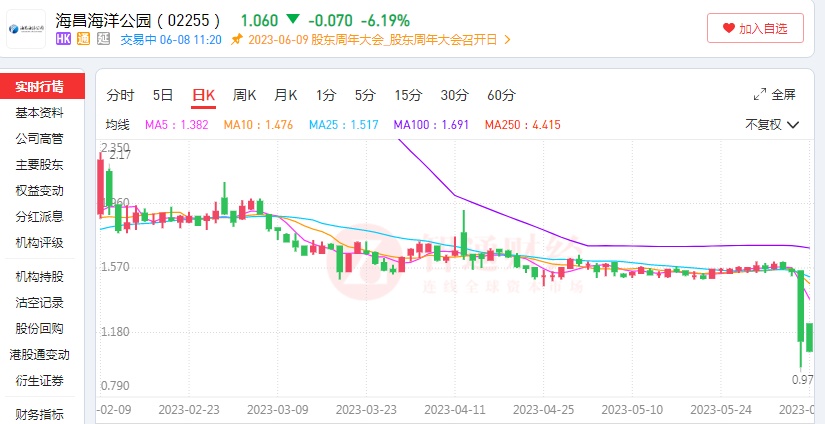Switch to 30分 interval tab
The height and width of the screenshot is (424, 825).
coord(455,95)
